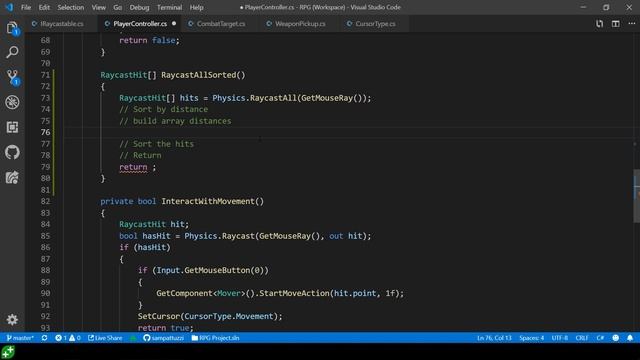Select the RPG Project.sln status item
640x360 pixels.
[215, 338]
